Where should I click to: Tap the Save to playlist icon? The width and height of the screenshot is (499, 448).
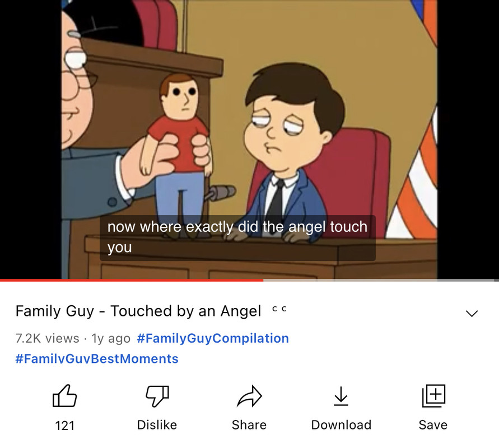(433, 396)
